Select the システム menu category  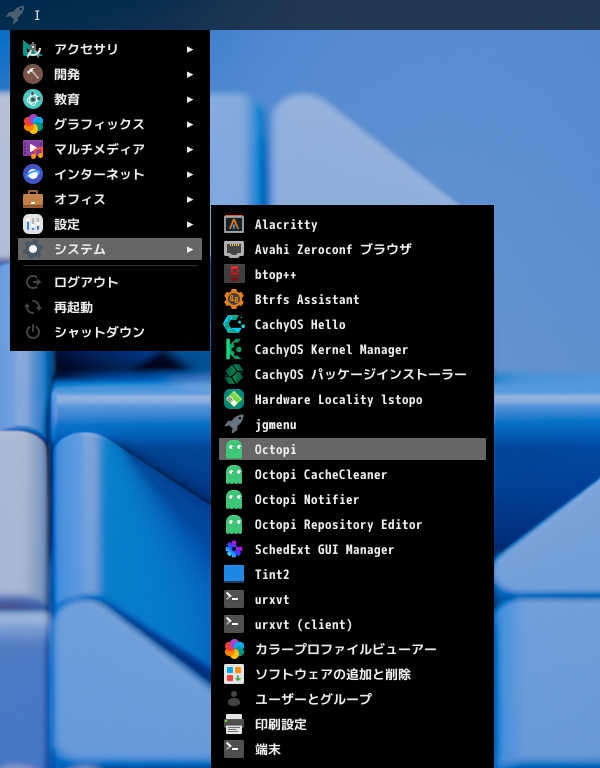pos(110,249)
